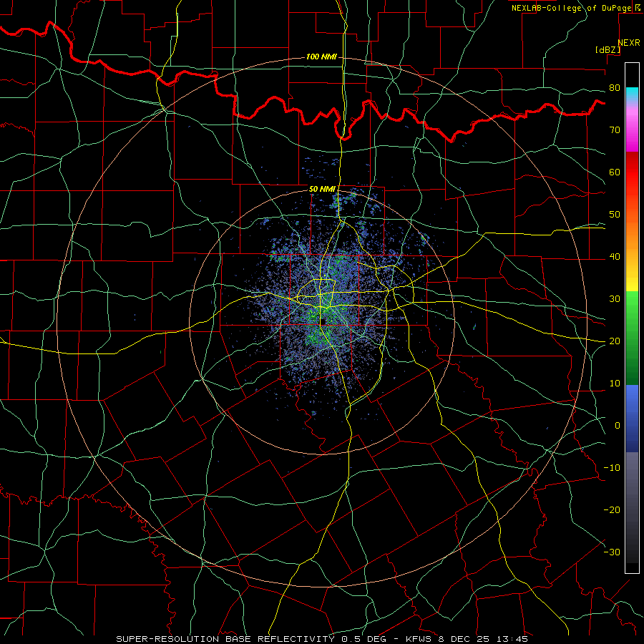This screenshot has height=644, width=644.
Task: Click the -30 value on the dBZ scale
Action: (x=612, y=552)
